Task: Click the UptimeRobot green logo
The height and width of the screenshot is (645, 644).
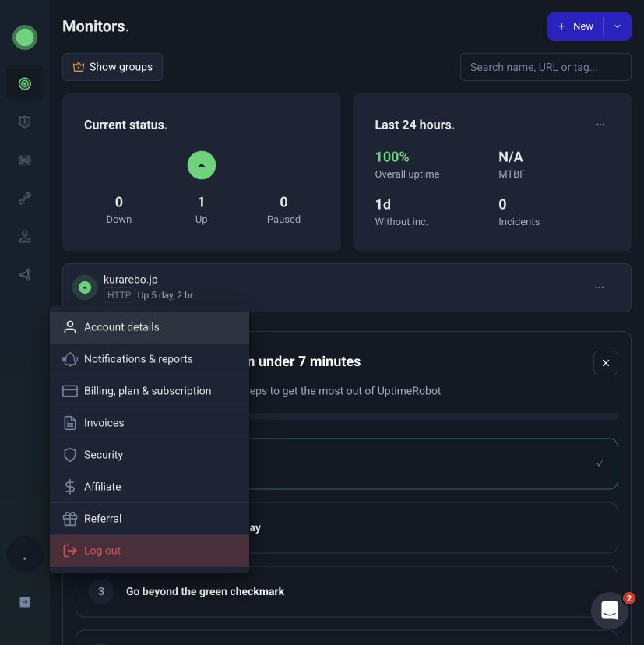Action: [25, 37]
